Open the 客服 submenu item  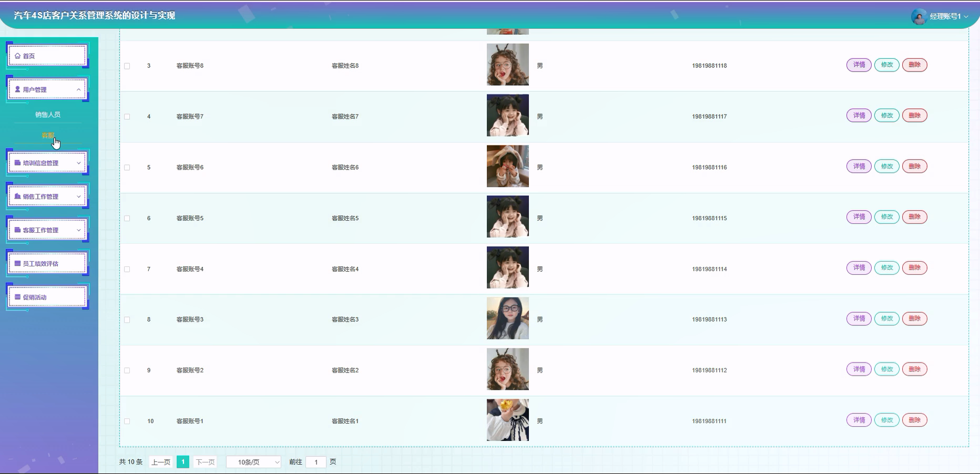pyautogui.click(x=48, y=136)
